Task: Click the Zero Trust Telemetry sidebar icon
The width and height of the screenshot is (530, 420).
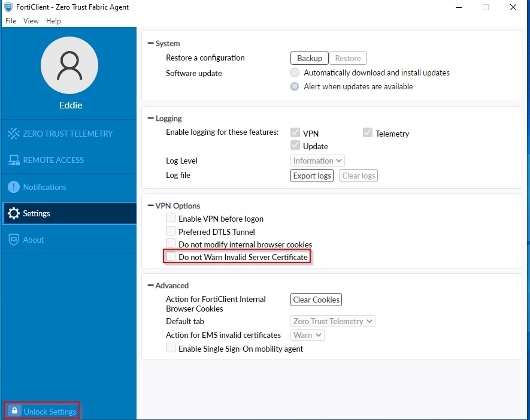Action: tap(14, 134)
